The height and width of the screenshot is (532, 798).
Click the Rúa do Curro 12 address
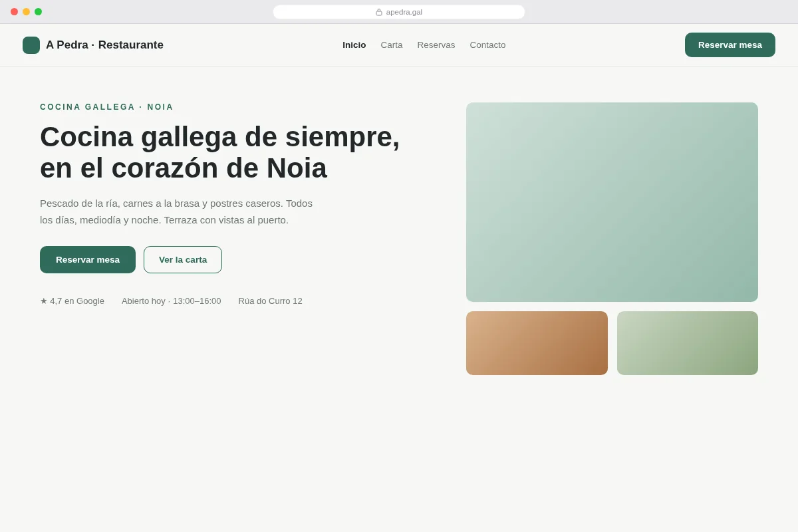[x=271, y=301]
